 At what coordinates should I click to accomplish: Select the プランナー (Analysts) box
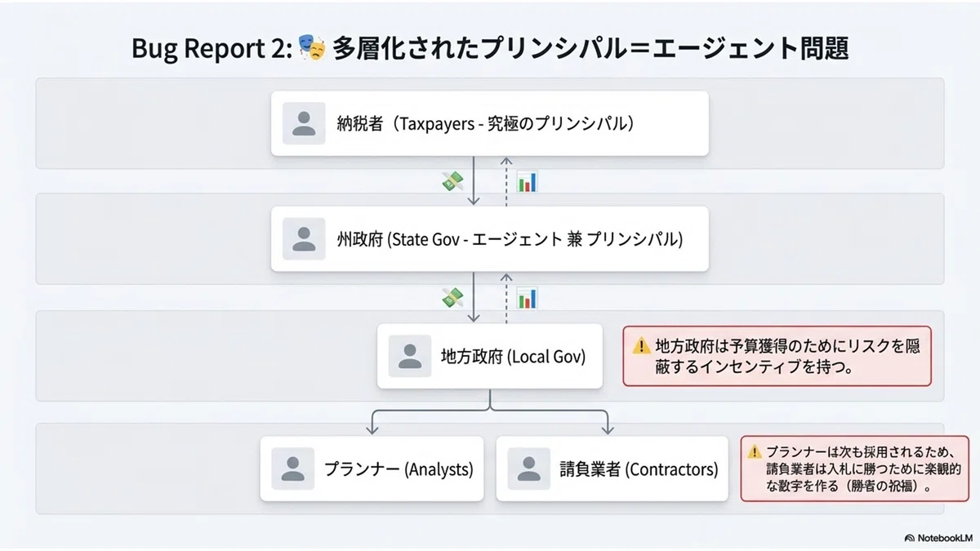(372, 469)
